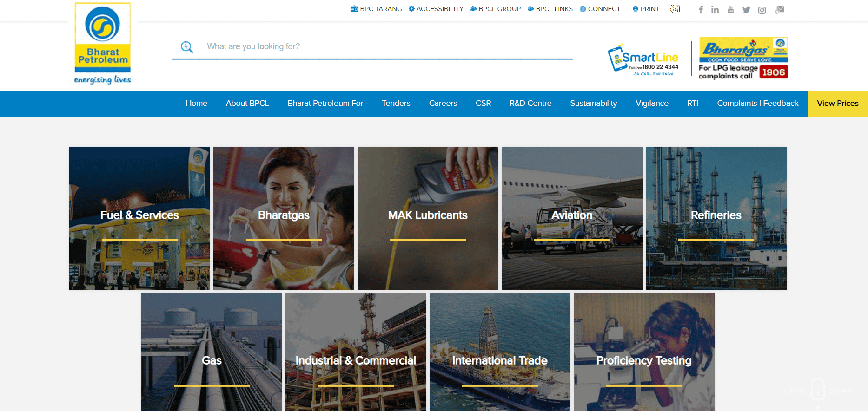Click the 'What are you looking for?' search field
868x411 pixels.
coord(372,46)
